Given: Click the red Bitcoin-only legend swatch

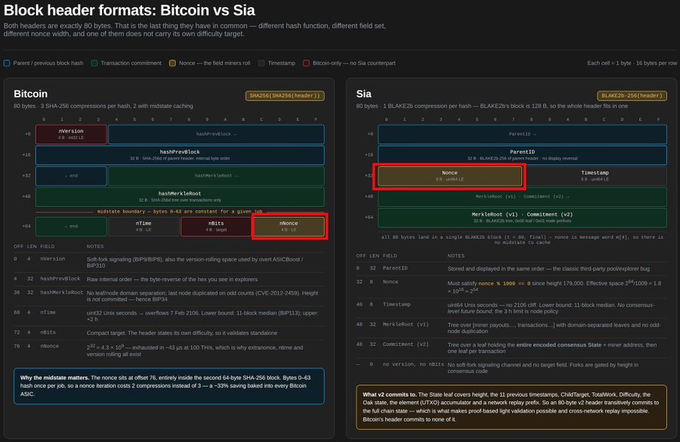Looking at the screenshot, I should (306, 63).
